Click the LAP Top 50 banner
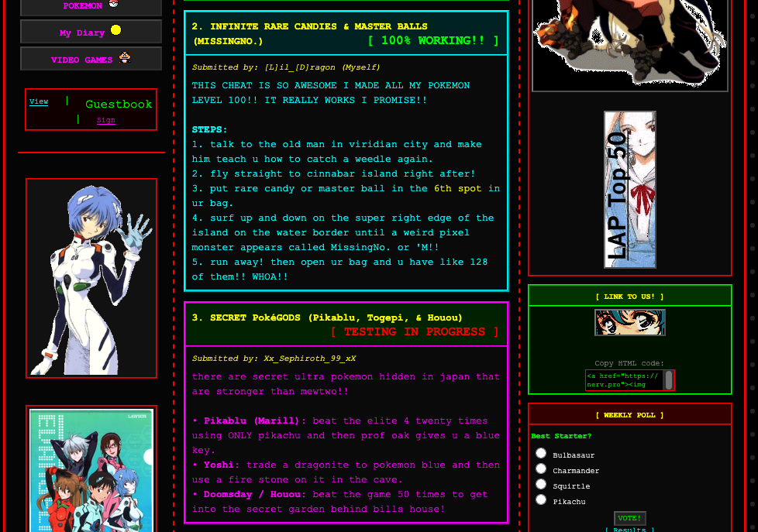Viewport: 758px width, 532px height. [x=630, y=190]
